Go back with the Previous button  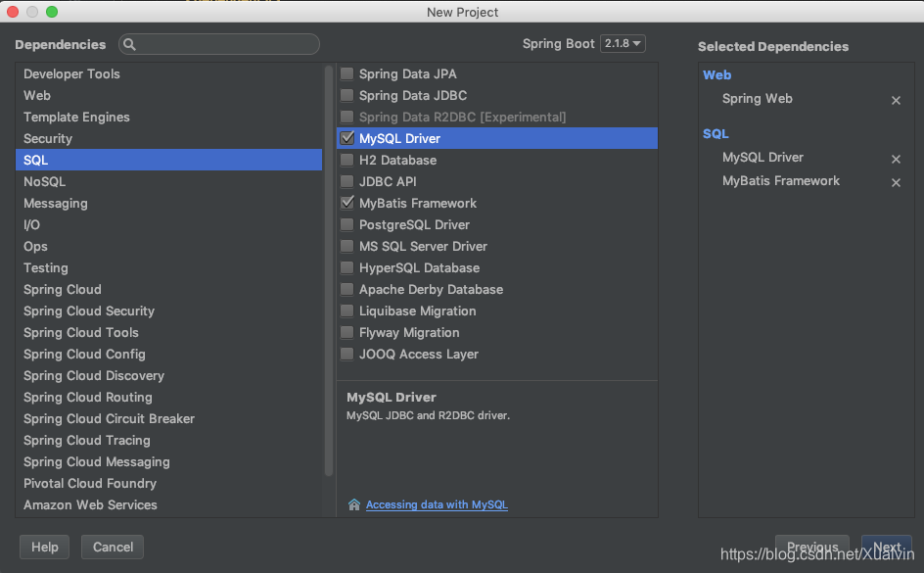tap(812, 548)
